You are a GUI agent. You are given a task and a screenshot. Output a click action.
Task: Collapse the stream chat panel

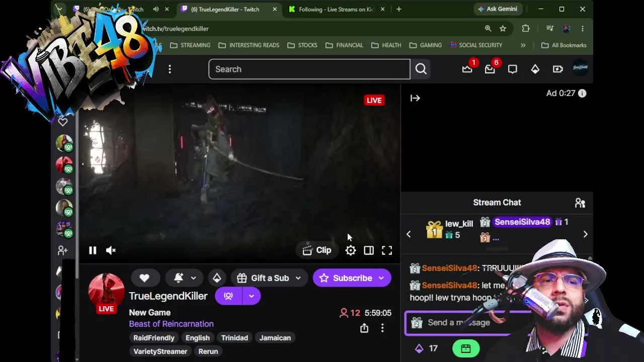(415, 99)
